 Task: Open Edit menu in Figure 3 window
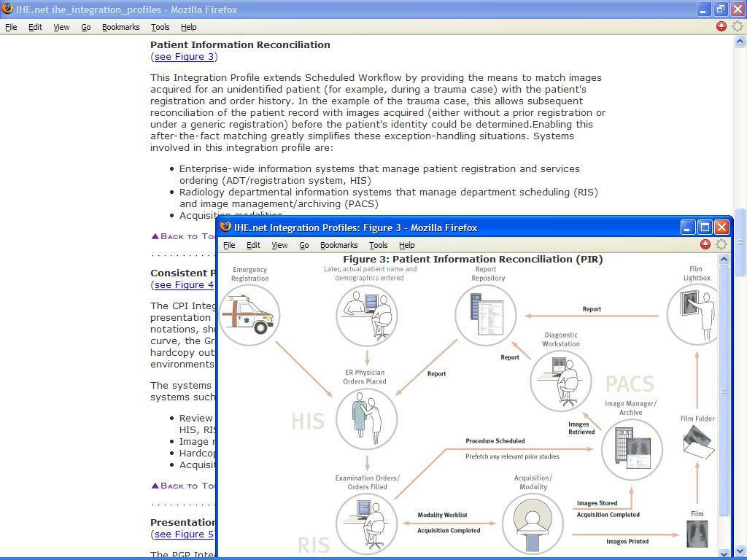pos(253,245)
